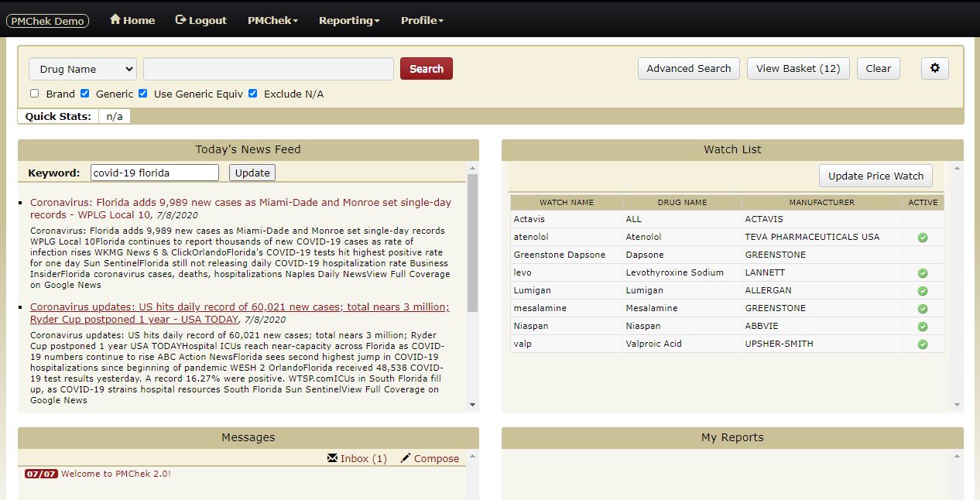Click the news Keyword input field
980x500 pixels.
click(155, 173)
